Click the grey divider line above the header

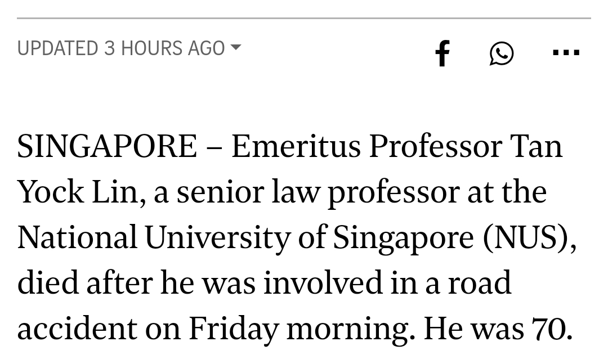(304, 19)
